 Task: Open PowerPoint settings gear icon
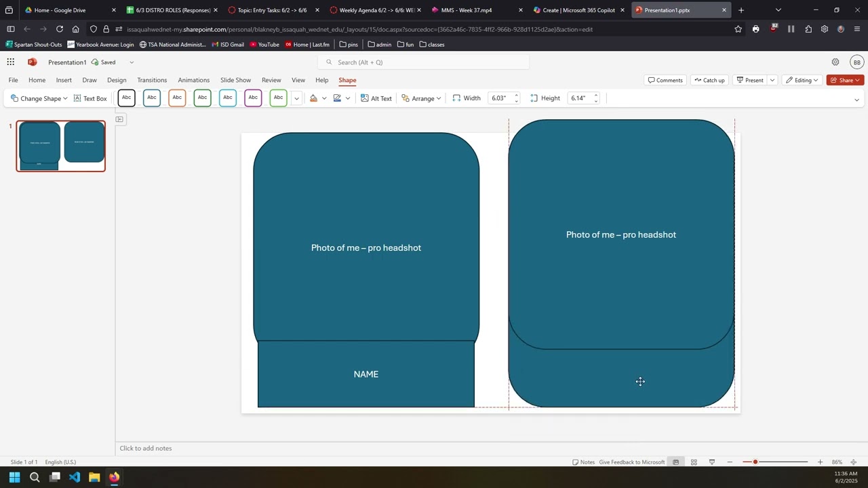point(835,62)
